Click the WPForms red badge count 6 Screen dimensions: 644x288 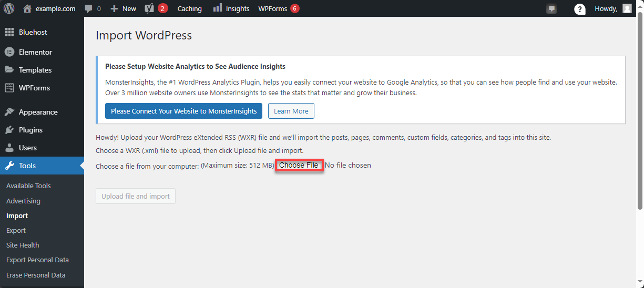pos(294,8)
